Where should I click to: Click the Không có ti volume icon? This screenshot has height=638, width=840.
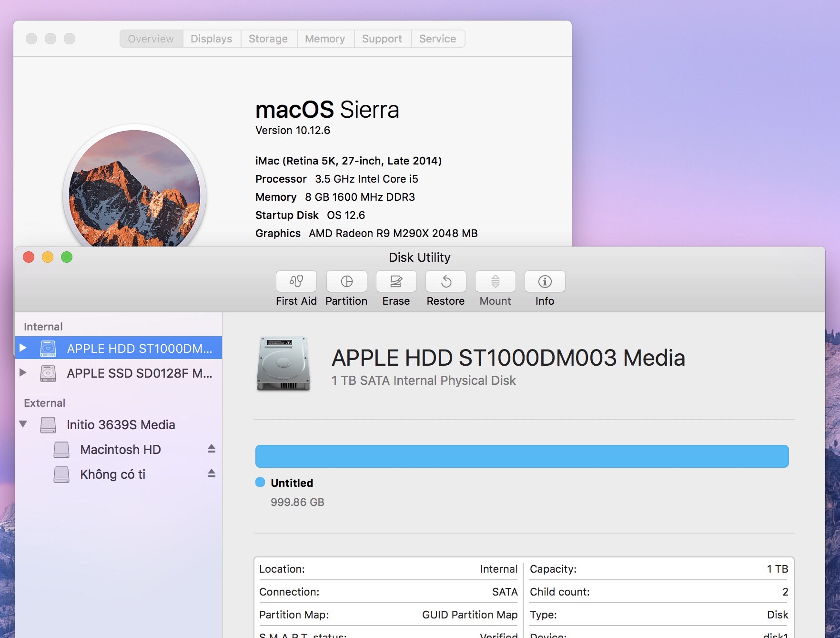[61, 474]
